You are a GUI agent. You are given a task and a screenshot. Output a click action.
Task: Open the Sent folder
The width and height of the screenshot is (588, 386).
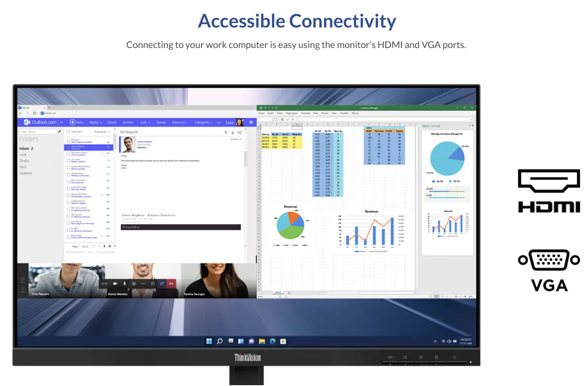tap(23, 167)
